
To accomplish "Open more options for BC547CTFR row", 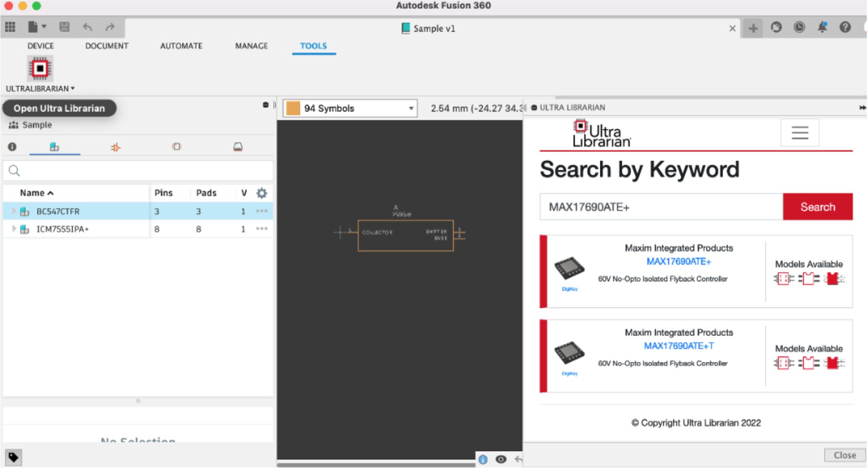I will (x=262, y=211).
